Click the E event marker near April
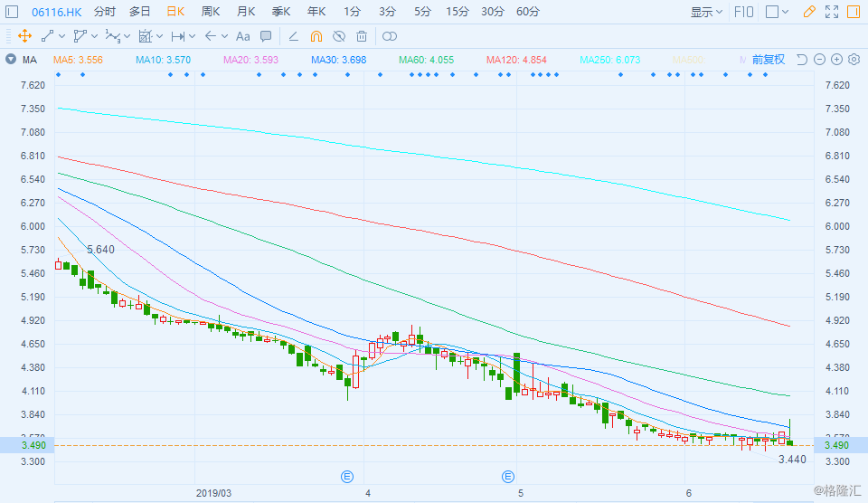Screen dimensions: 868x503 tap(345, 476)
